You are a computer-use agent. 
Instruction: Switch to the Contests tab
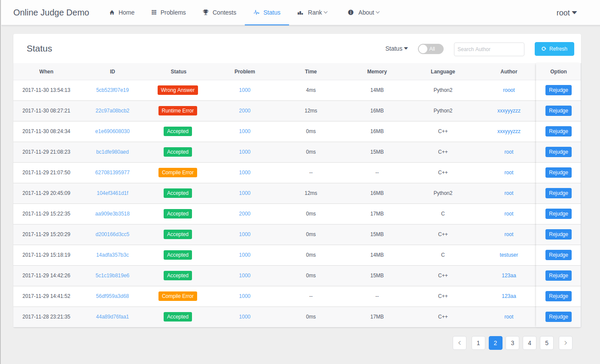click(x=219, y=12)
